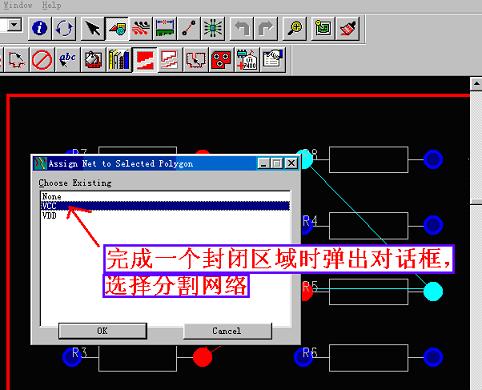Click the zoom magnifier icon
Screen dimensions: 482x390
click(295, 28)
